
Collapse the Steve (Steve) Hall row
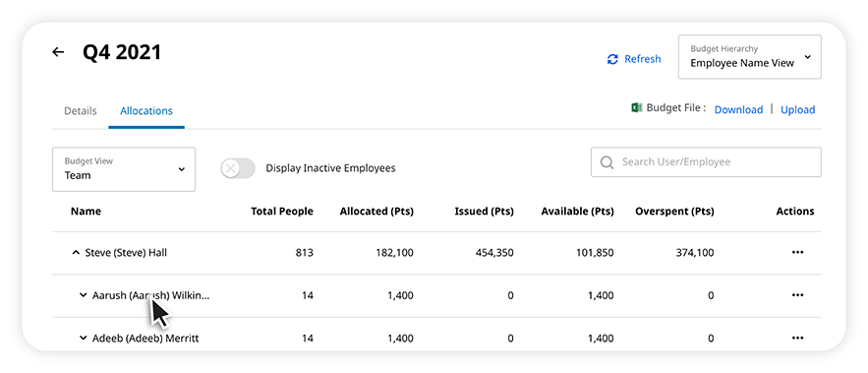(x=76, y=253)
